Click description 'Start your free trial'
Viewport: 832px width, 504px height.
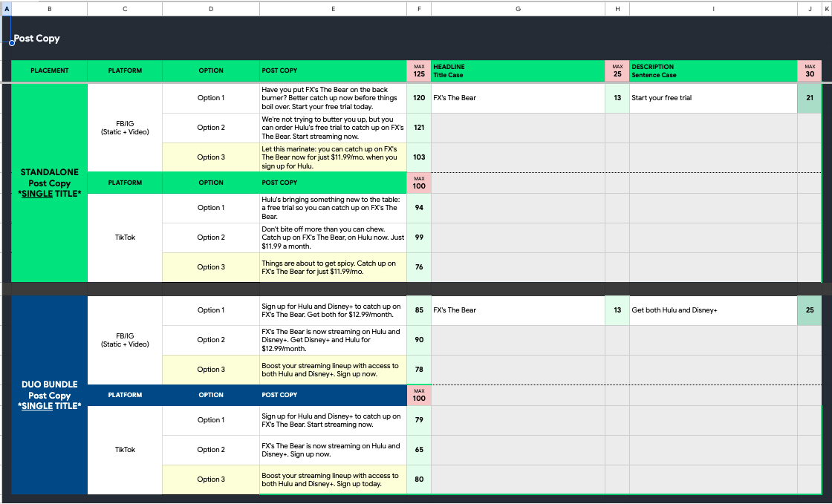pyautogui.click(x=713, y=98)
